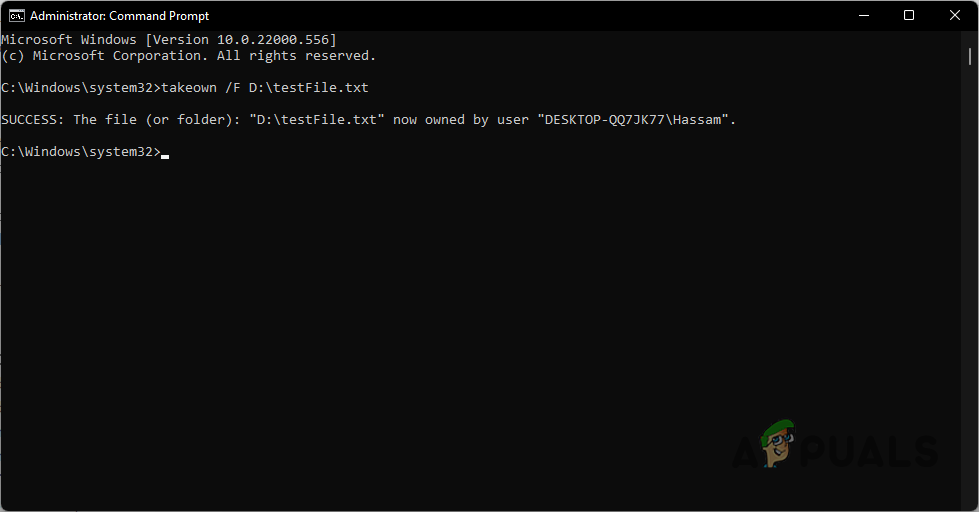The width and height of the screenshot is (979, 512).
Task: Click the last "C:\Windows\system32>" prompt text
Action: coord(80,152)
